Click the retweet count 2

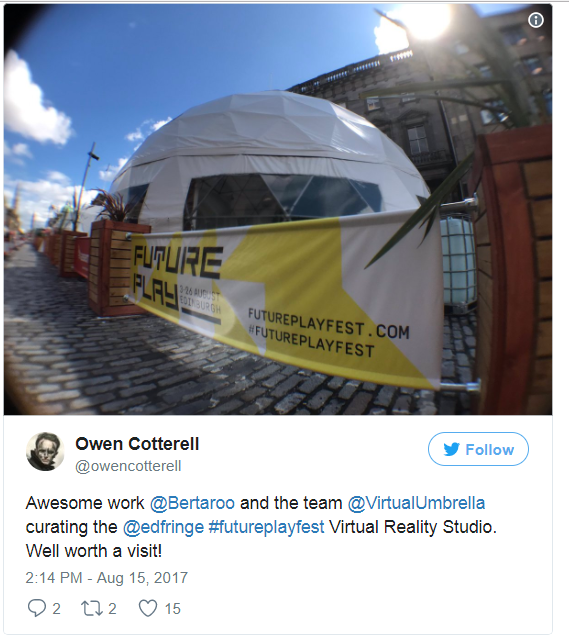[112, 609]
